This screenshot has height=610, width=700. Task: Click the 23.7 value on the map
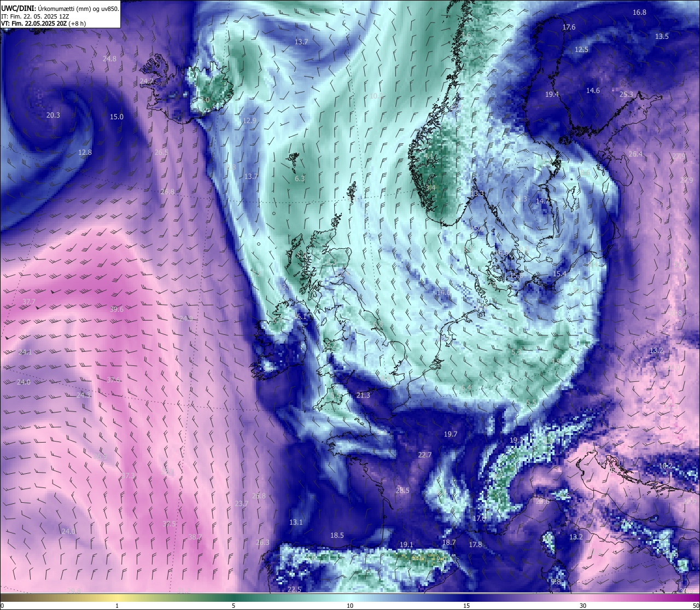tap(241, 504)
